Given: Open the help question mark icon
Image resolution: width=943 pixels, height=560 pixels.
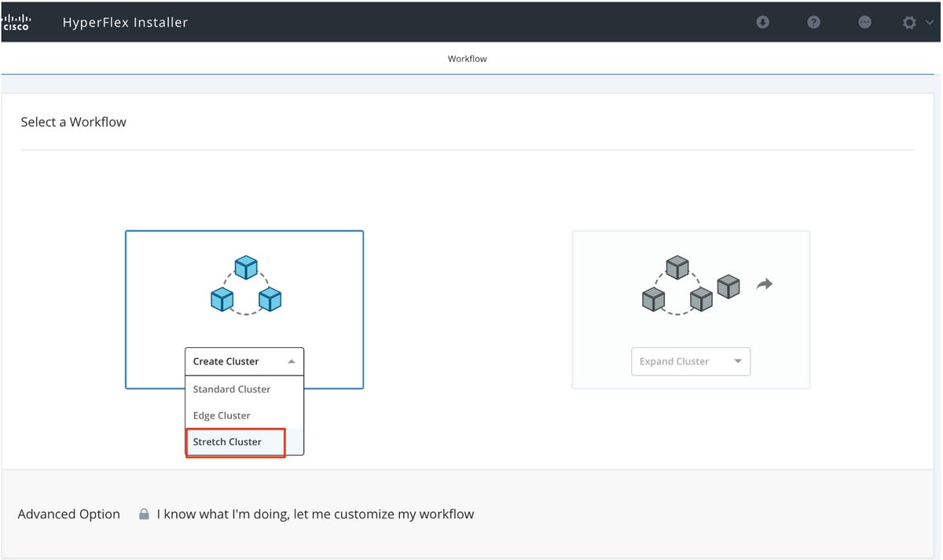Looking at the screenshot, I should tap(813, 22).
